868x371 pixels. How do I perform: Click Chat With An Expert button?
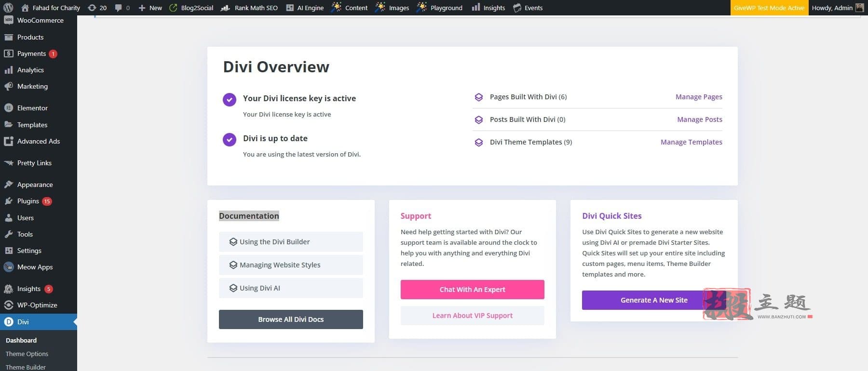coord(473,290)
